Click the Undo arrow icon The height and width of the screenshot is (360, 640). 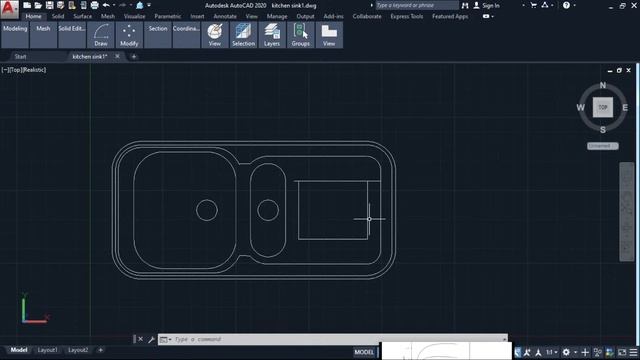(x=106, y=5)
